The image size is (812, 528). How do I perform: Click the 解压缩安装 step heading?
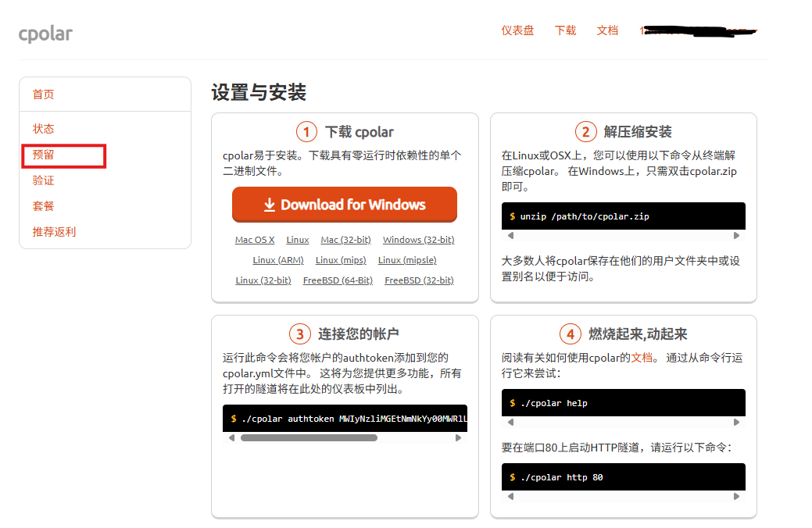tap(638, 132)
